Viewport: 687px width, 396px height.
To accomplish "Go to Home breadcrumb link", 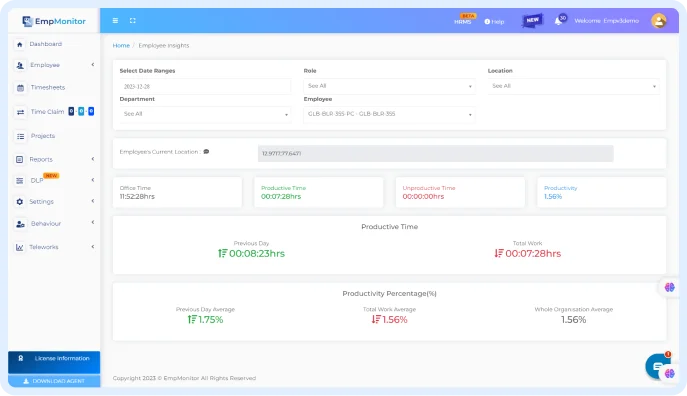I will pos(121,46).
